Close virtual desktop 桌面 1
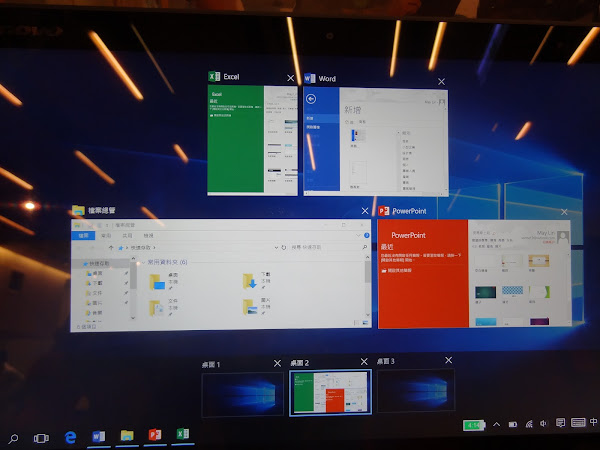Image resolution: width=600 pixels, height=450 pixels. tap(277, 363)
